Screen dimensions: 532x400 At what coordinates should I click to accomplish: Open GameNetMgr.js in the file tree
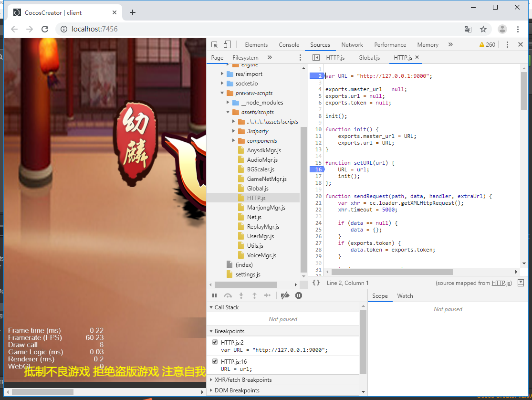pos(267,179)
